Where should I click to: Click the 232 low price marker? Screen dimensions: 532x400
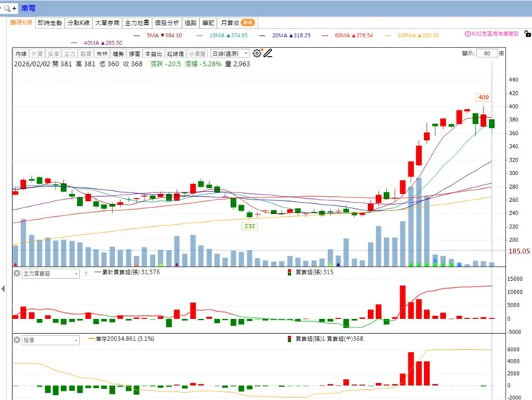pyautogui.click(x=249, y=226)
